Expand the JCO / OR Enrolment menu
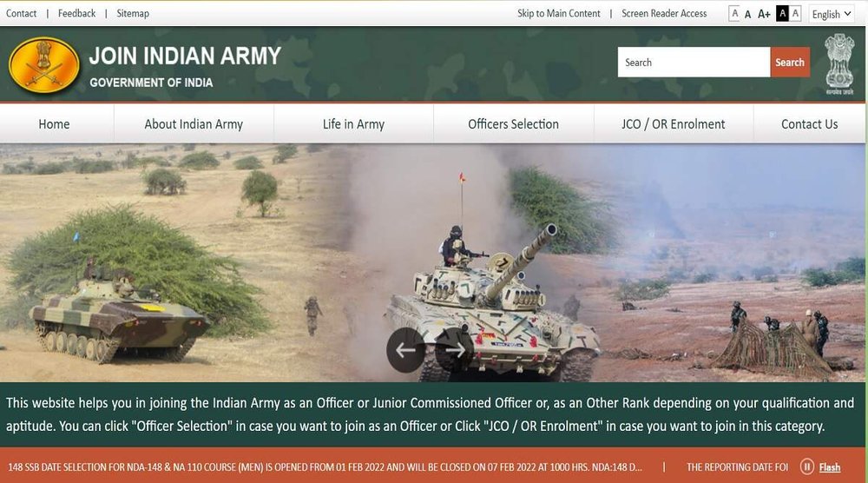 [674, 124]
